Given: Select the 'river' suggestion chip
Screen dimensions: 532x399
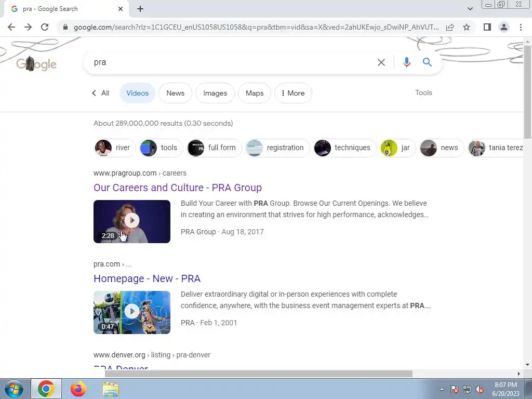Looking at the screenshot, I should (x=115, y=148).
